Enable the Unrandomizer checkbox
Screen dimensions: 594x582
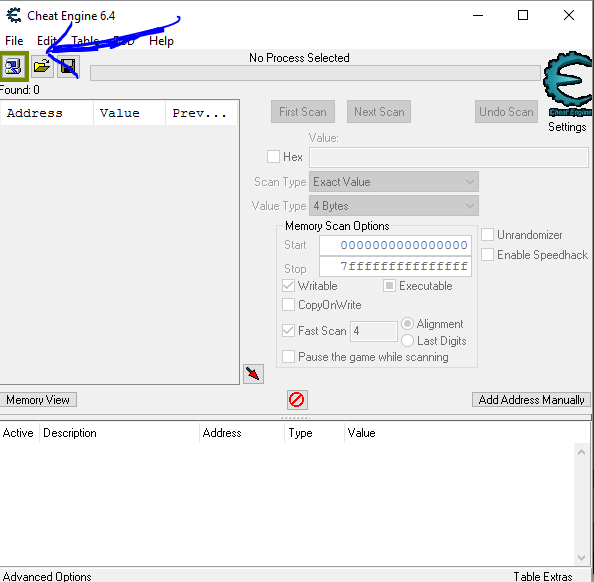[487, 235]
